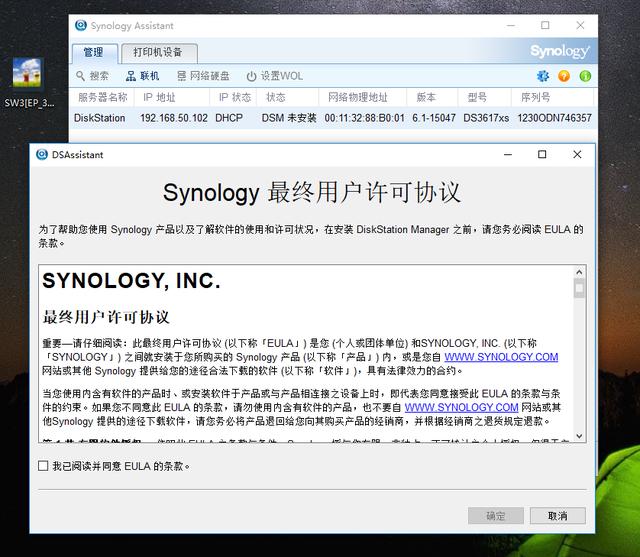Viewport: 640px width, 557px height.
Task: Maximize the DSAssistant window
Action: click(542, 154)
